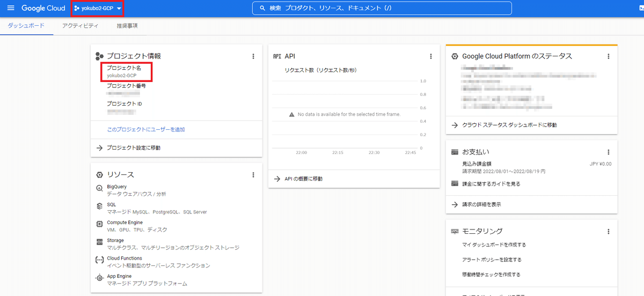Click the arrow icon beside API の概要に移動
This screenshot has width=644, height=296.
click(x=277, y=179)
